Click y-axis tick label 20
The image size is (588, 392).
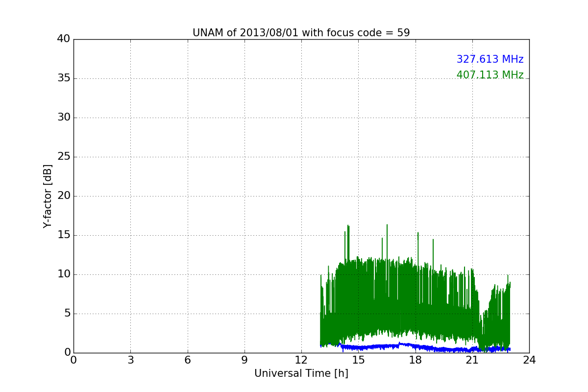click(x=63, y=196)
